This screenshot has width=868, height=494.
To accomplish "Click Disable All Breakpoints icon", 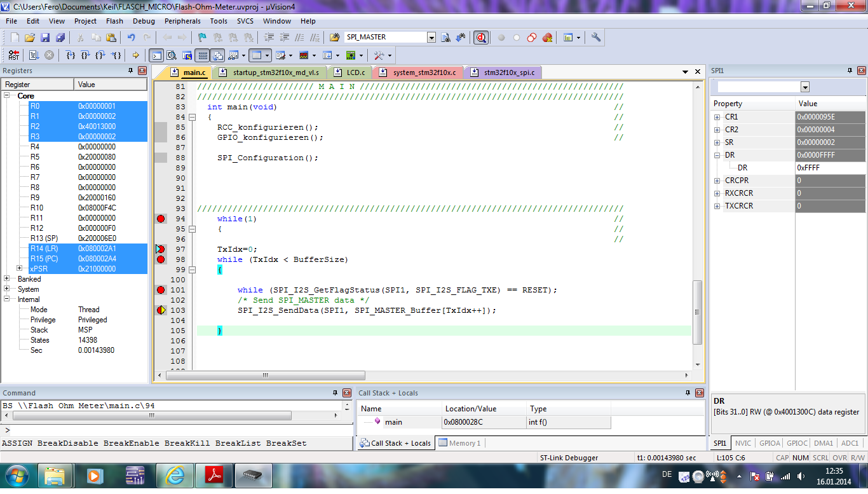I will pos(532,38).
